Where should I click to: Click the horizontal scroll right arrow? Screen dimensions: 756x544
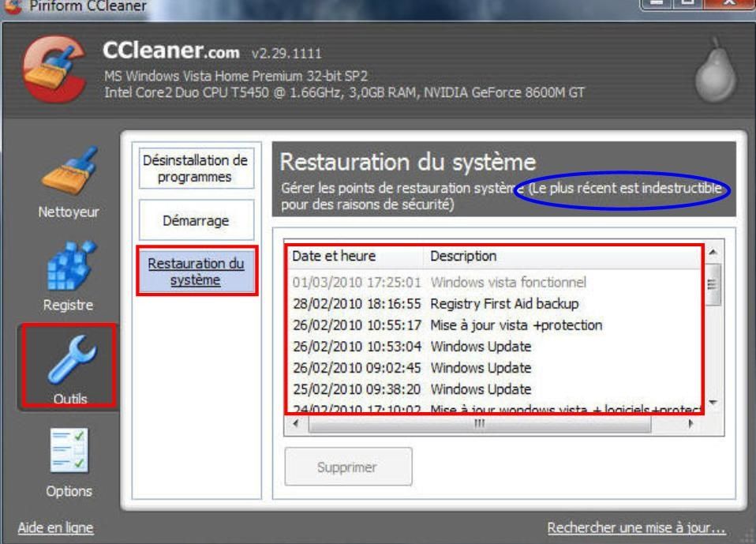(691, 423)
